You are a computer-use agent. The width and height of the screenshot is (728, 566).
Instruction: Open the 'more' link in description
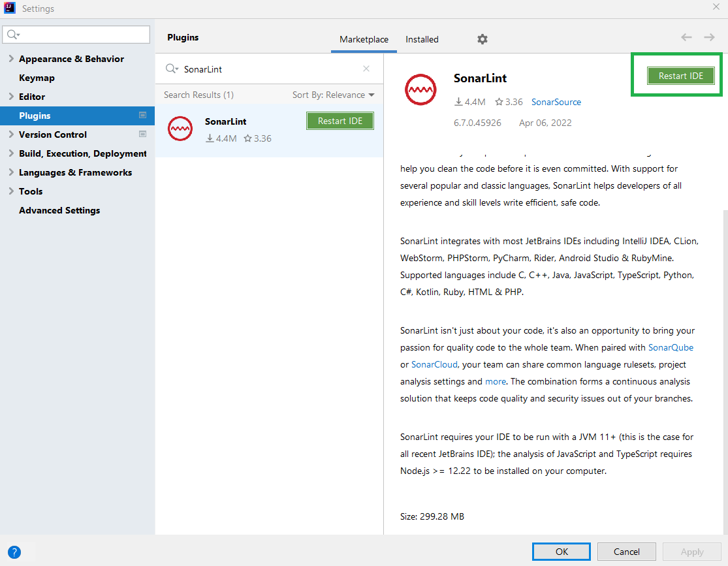[x=496, y=382]
